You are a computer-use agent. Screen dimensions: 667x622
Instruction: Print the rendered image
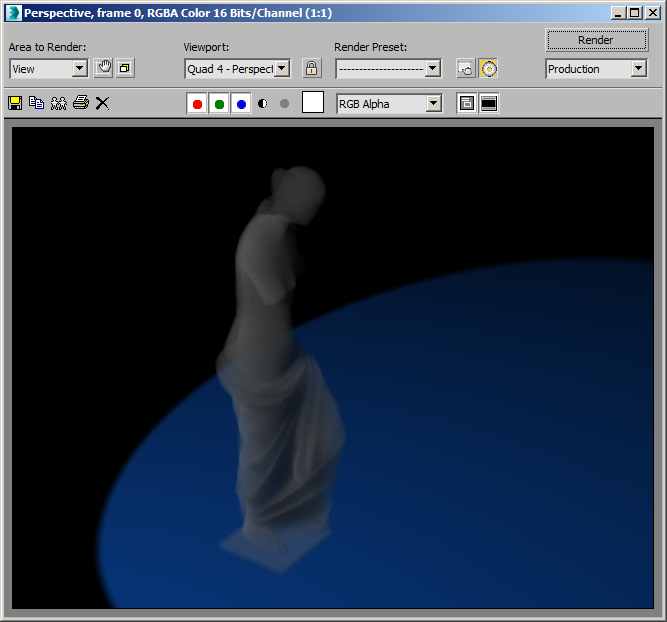(x=81, y=103)
